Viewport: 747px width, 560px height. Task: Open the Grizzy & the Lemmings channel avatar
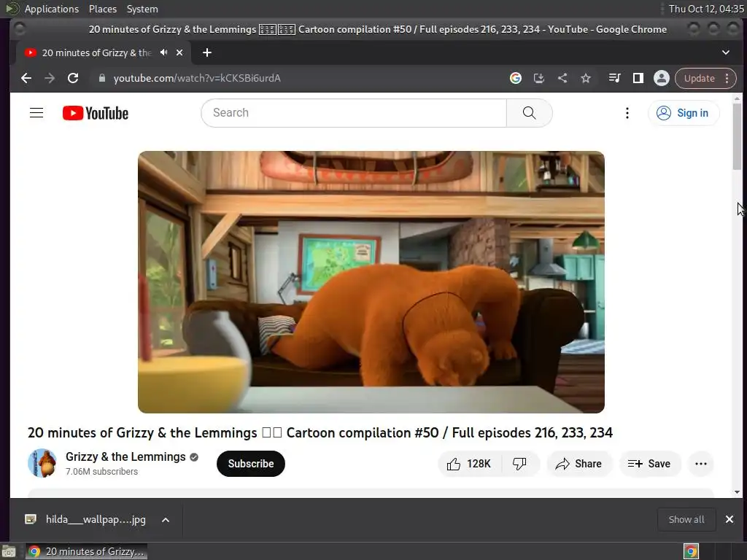pyautogui.click(x=42, y=463)
